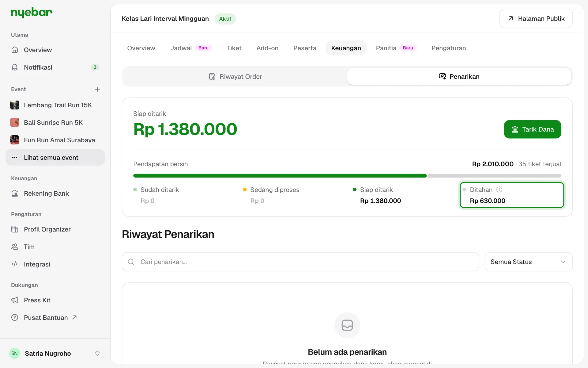
Task: Select Penarikan segment
Action: 459,77
